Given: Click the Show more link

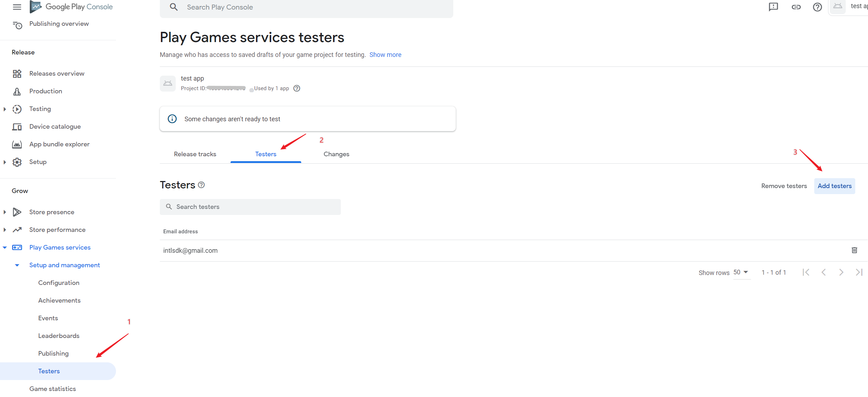Looking at the screenshot, I should pyautogui.click(x=386, y=55).
